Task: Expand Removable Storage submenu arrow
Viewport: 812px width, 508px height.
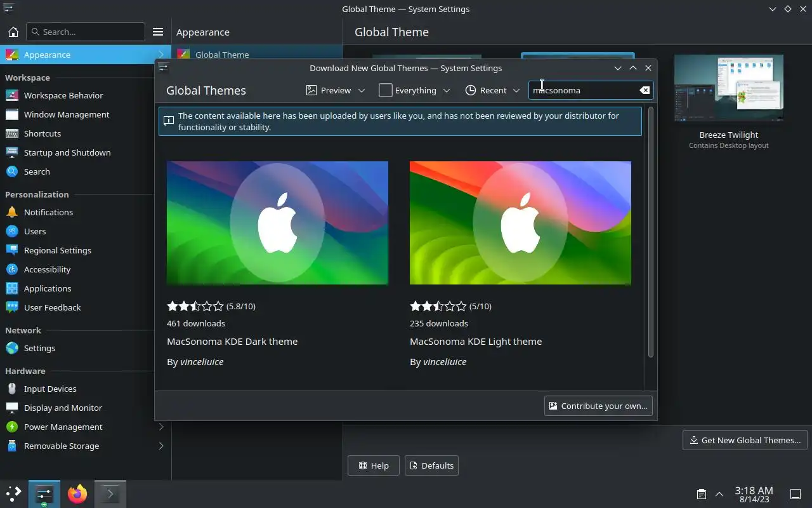Action: click(x=161, y=446)
